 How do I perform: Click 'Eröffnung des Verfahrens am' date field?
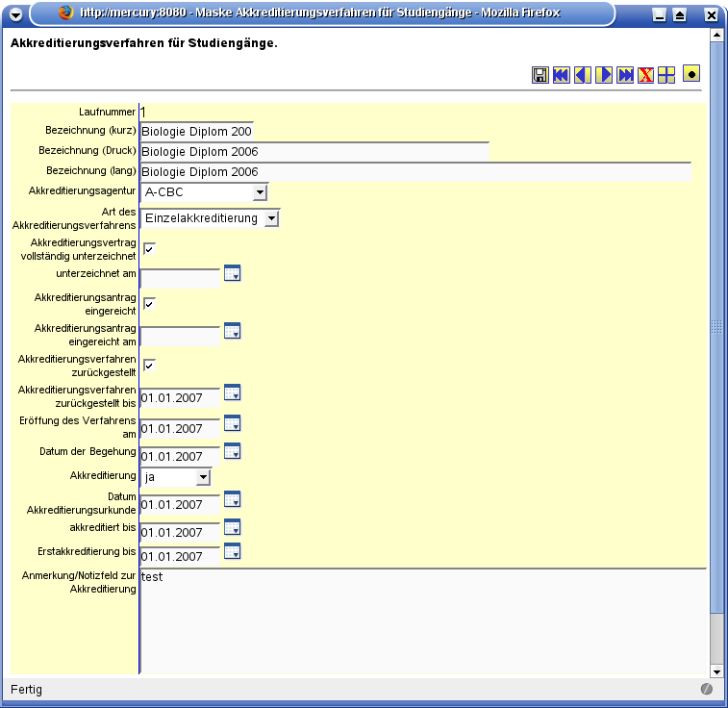(180, 428)
